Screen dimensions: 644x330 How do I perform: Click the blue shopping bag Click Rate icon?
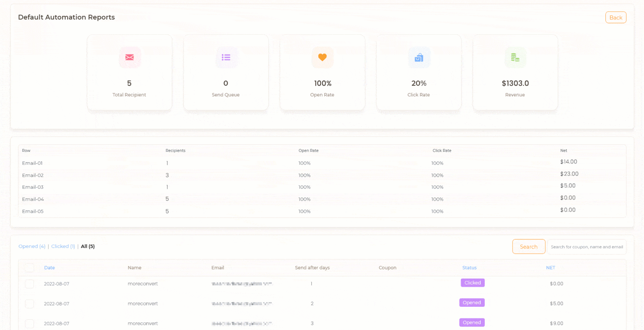(x=419, y=58)
